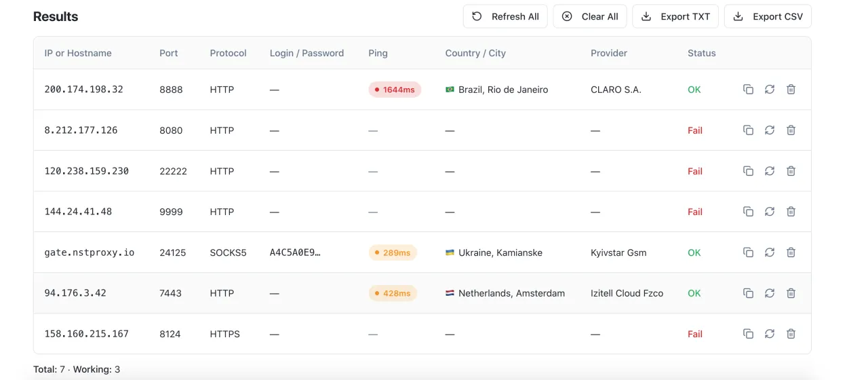This screenshot has width=868, height=380.
Task: Refresh the 158.160.215.167 proxy row
Action: pyautogui.click(x=770, y=334)
